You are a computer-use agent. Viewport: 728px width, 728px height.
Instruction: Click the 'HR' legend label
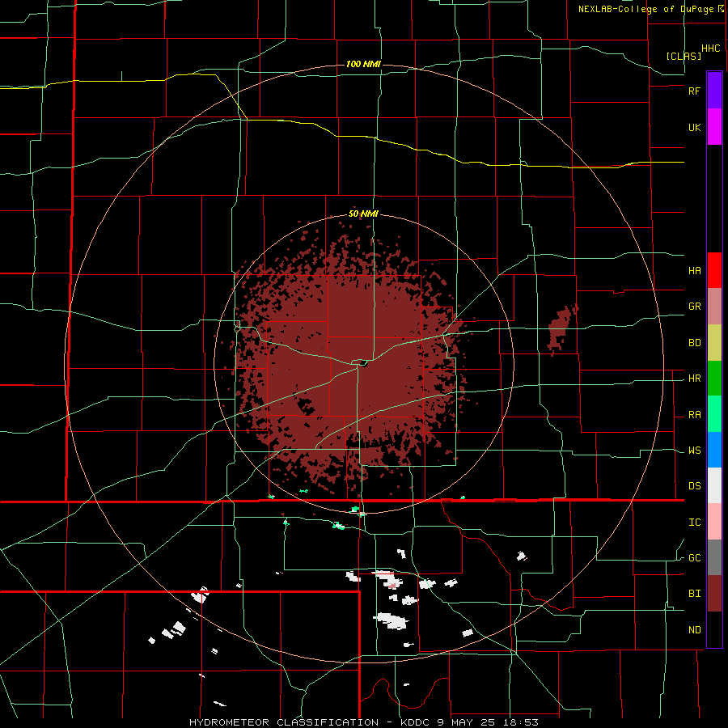(x=694, y=379)
